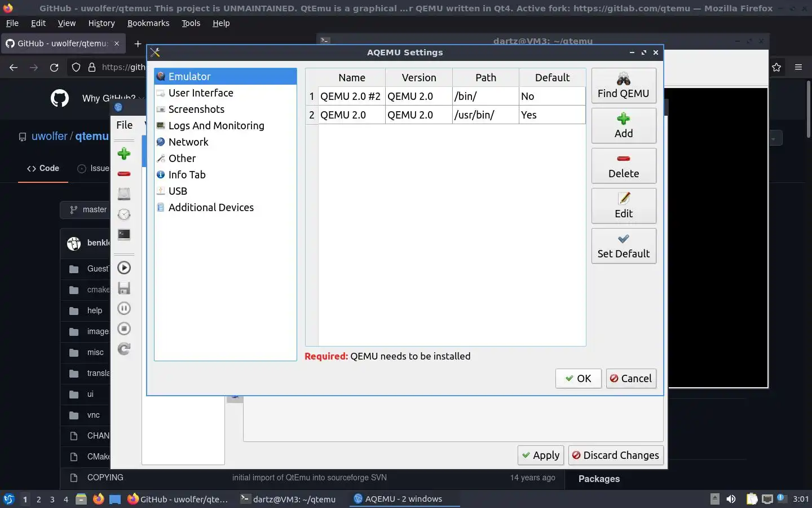Image resolution: width=812 pixels, height=508 pixels.
Task: Click hard disk icon in AQEMU toolbar
Action: tap(124, 194)
